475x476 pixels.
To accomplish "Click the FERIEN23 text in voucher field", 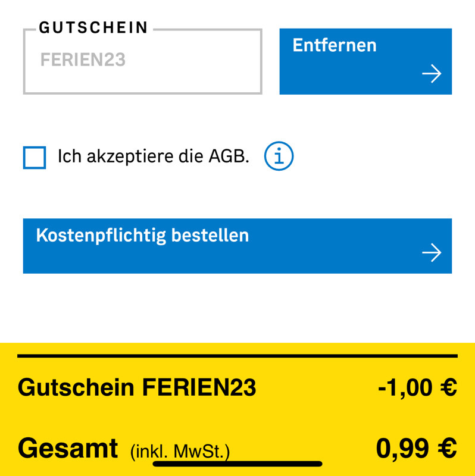I will pos(83,59).
